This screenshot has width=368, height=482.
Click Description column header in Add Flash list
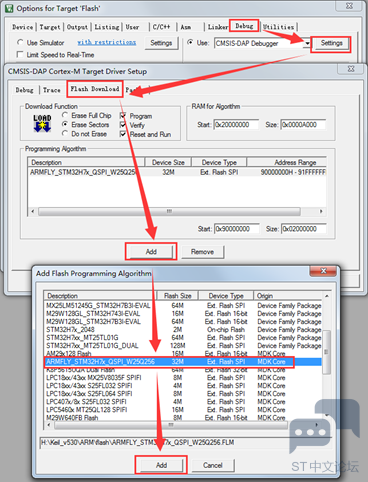100,296
